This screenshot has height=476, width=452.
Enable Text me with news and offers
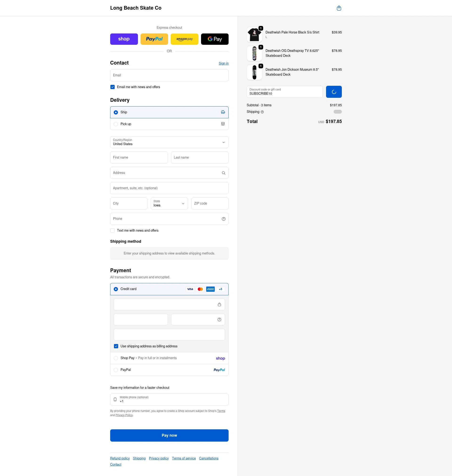point(112,230)
